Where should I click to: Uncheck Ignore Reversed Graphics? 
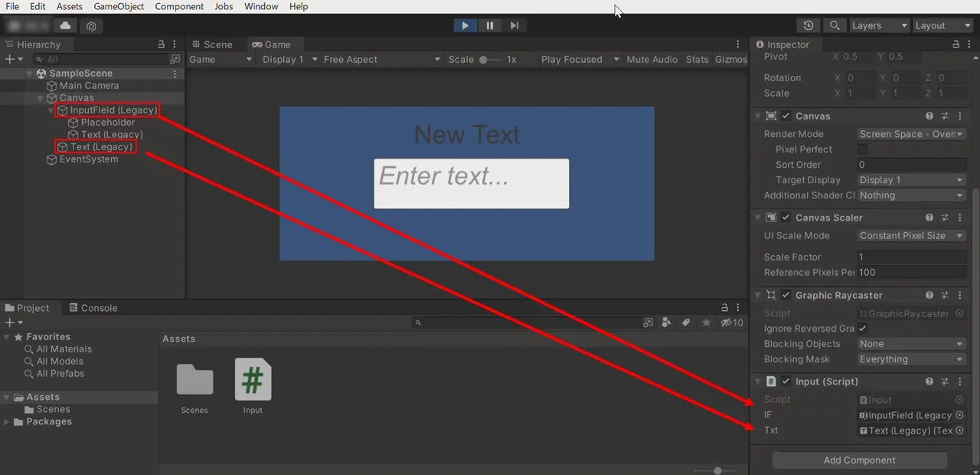click(863, 329)
